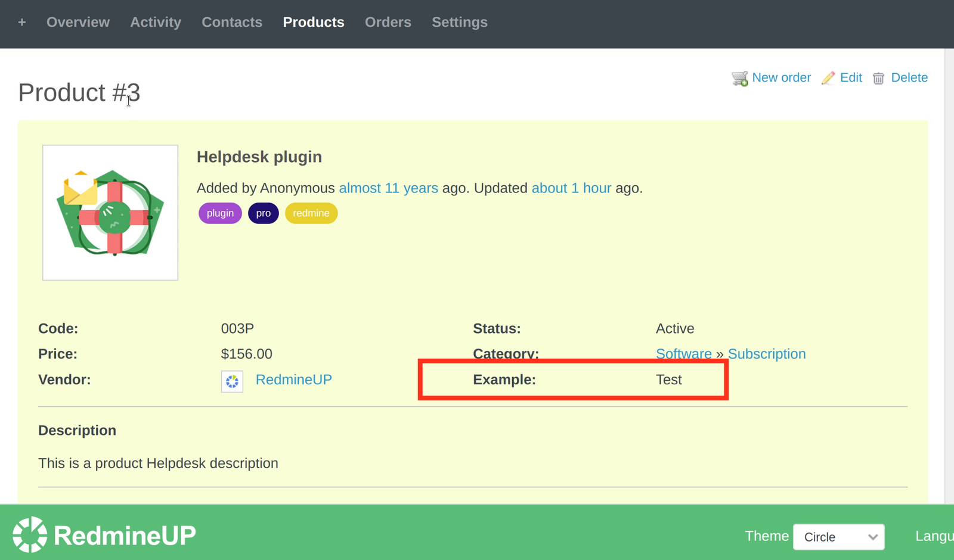Open the Software category link
Image resolution: width=954 pixels, height=560 pixels.
click(683, 353)
